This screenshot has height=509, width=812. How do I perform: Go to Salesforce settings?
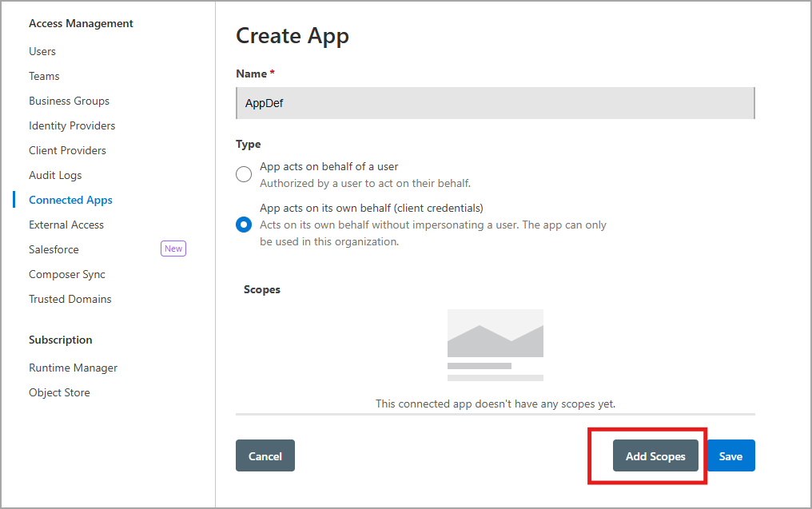pyautogui.click(x=54, y=249)
